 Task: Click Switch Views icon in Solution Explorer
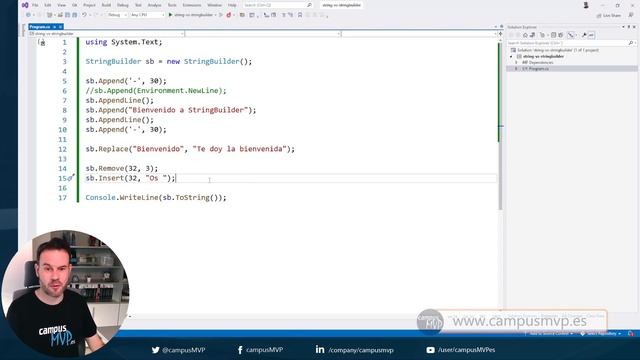532,35
